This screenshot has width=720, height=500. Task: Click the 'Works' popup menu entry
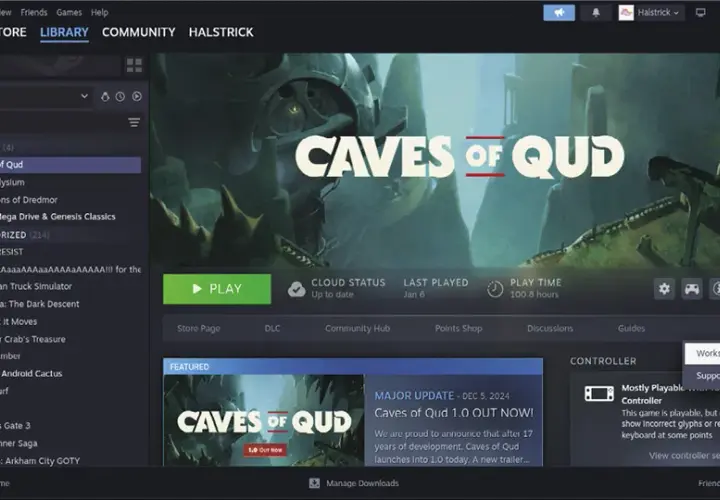pos(702,353)
